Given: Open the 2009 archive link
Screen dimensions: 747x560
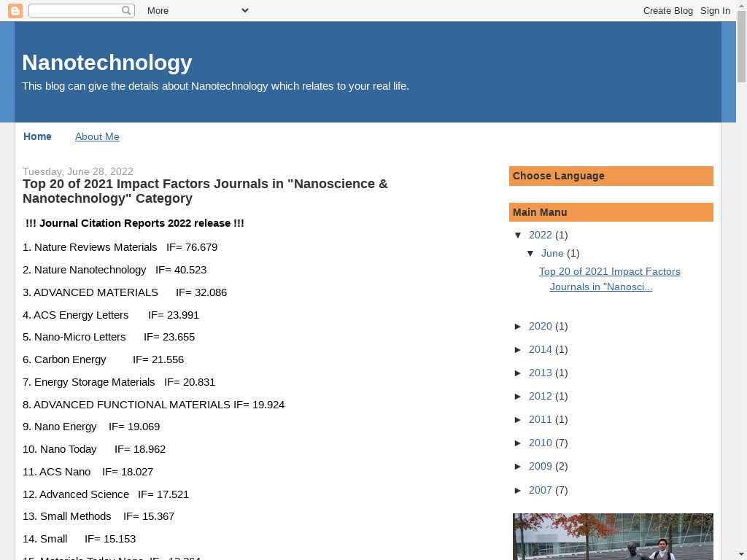Looking at the screenshot, I should 541,466.
